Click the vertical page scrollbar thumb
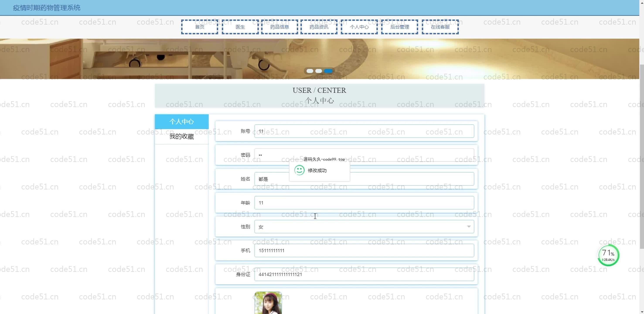Image resolution: width=644 pixels, height=314 pixels. (642, 157)
